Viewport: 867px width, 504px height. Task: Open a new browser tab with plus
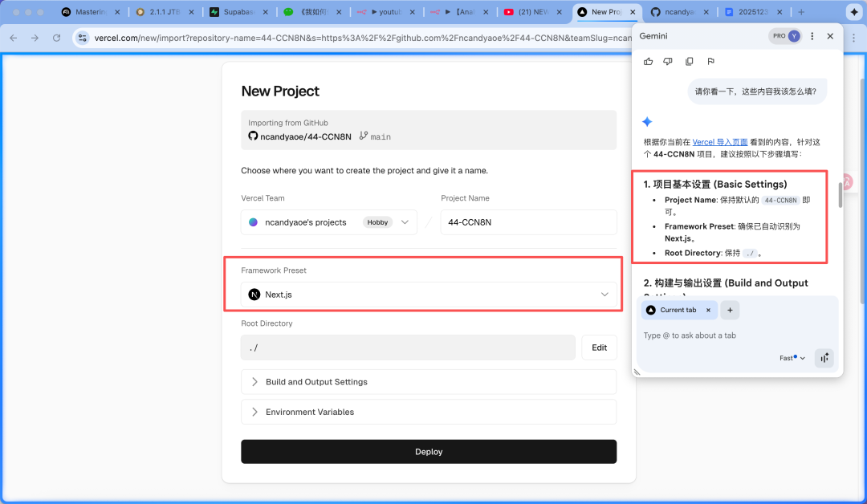(801, 11)
